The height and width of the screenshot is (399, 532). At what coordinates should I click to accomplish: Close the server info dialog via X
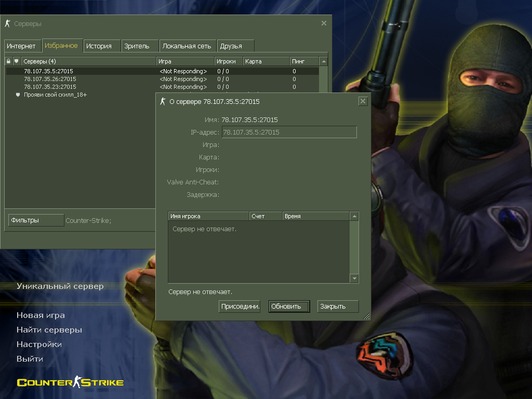(363, 101)
